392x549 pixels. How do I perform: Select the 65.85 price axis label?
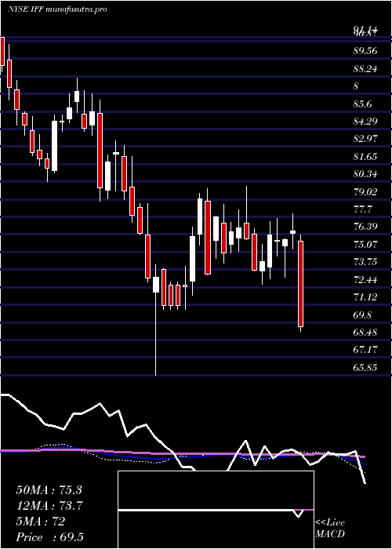tap(365, 368)
